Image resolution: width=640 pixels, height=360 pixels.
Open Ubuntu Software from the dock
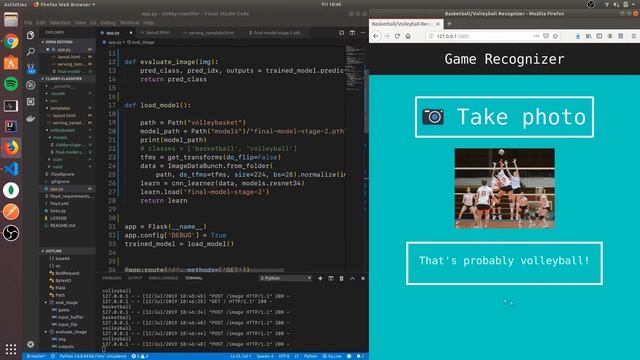click(11, 62)
